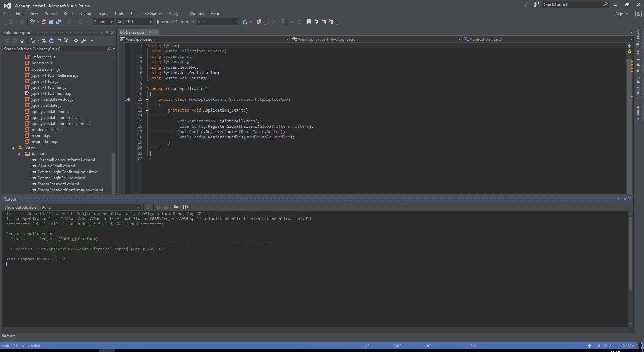Click the account avatar icon next to Sign in
Screen dimensions: 644x352
[638, 14]
